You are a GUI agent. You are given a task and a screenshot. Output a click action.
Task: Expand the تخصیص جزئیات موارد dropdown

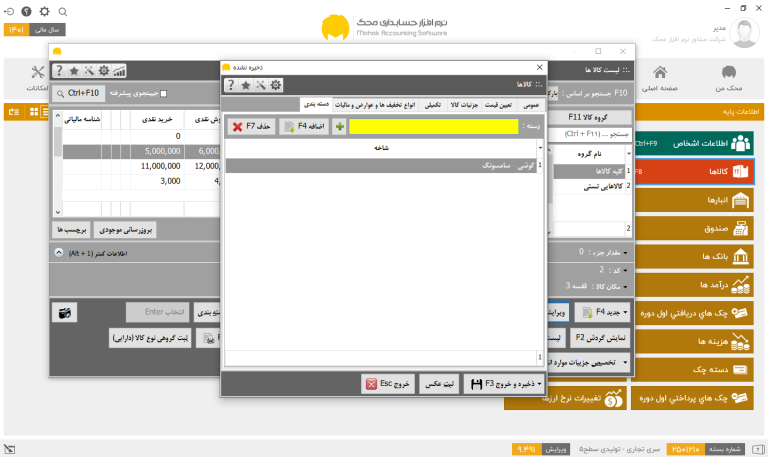(x=625, y=362)
